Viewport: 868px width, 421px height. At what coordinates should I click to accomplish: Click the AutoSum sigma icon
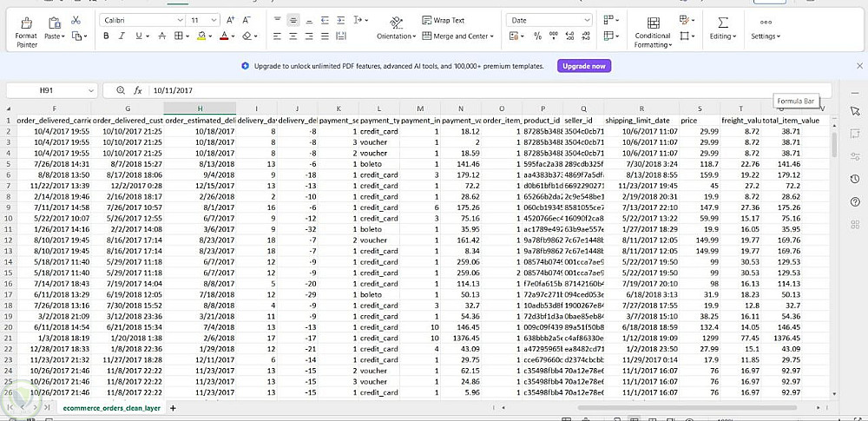pos(722,23)
